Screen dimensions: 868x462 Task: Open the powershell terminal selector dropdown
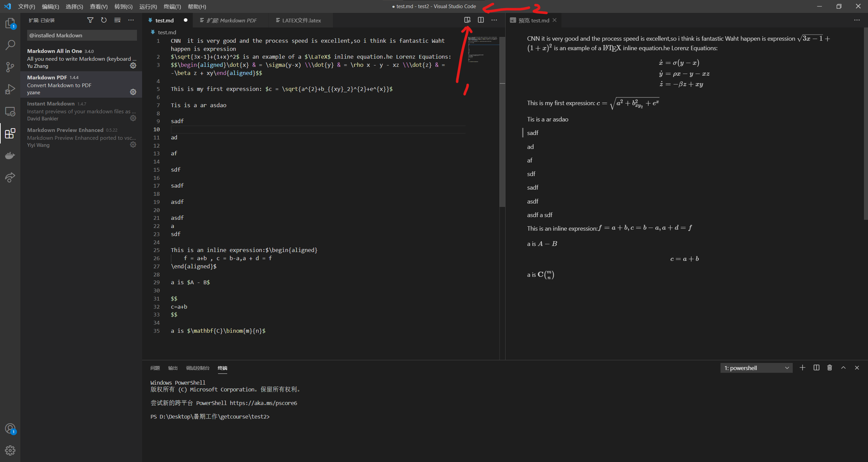[x=756, y=368]
